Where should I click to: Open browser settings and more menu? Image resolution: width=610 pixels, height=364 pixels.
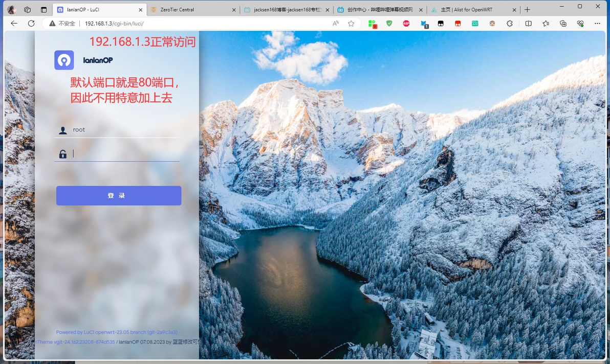tap(597, 24)
